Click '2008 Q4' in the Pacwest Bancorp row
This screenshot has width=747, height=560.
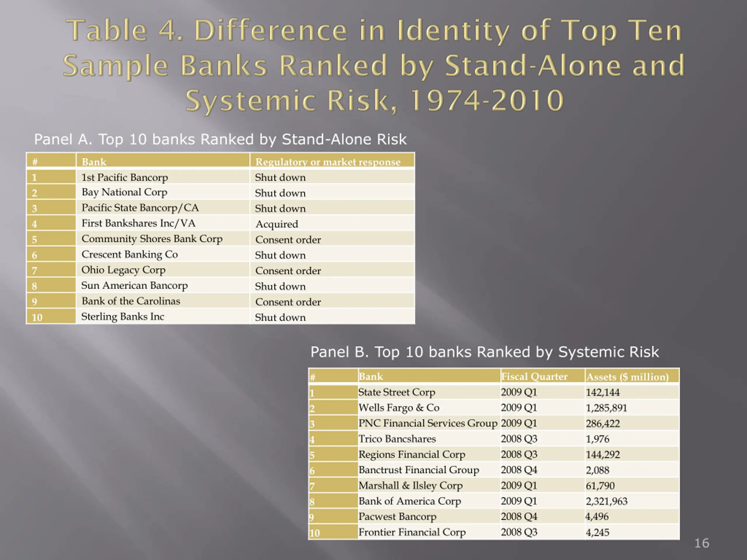click(x=519, y=517)
